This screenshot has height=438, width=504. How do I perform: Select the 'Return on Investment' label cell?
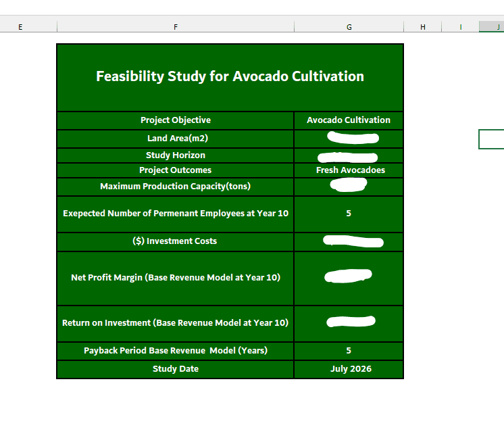click(x=176, y=324)
